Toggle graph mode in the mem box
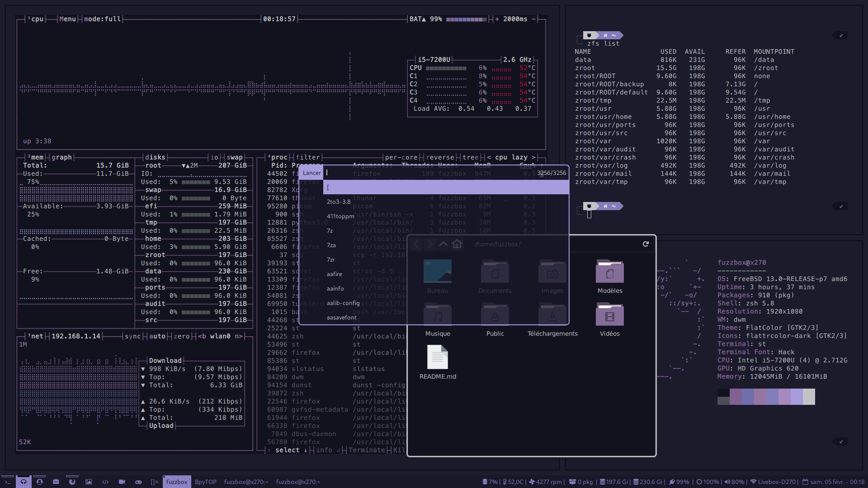Viewport: 868px width, 488px height. click(61, 157)
